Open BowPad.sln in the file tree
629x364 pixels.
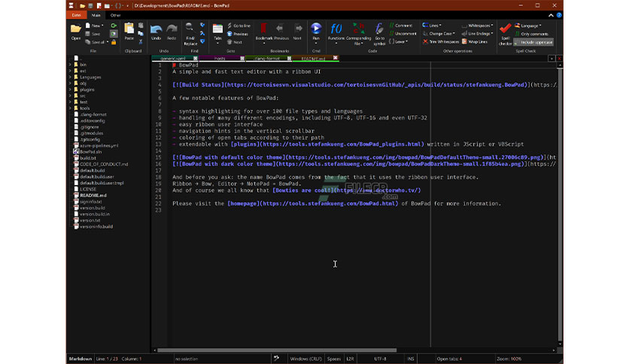coord(90,152)
